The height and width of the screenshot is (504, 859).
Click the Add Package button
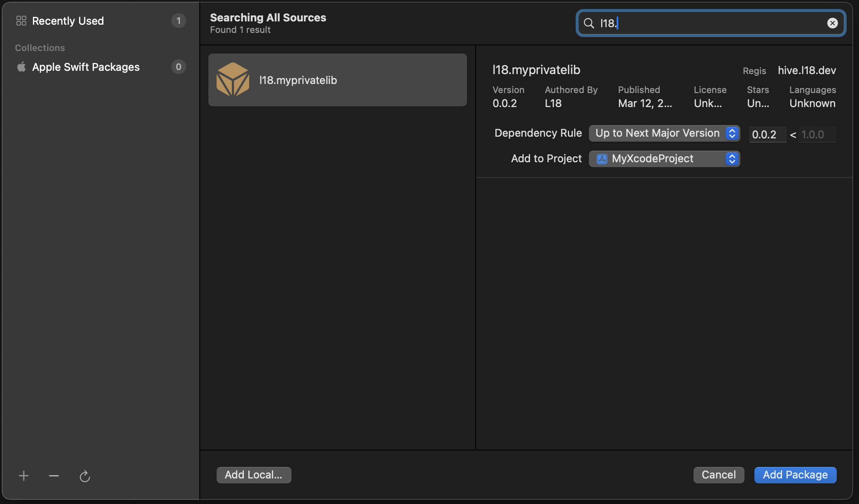click(795, 475)
